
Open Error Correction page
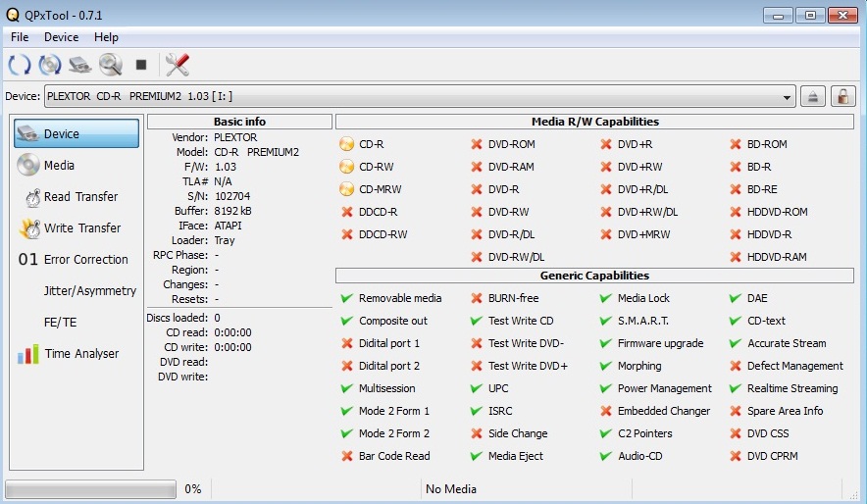tap(76, 259)
